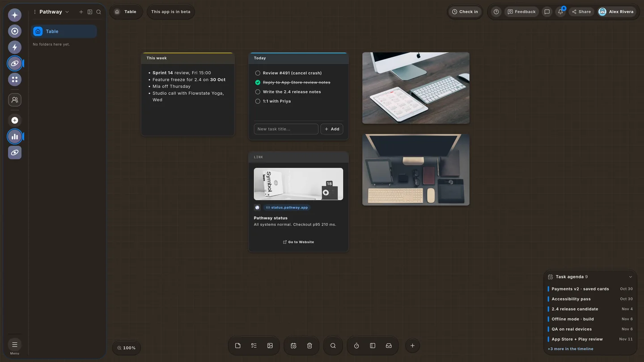
Task: Click the square planet icon below bar chart
Action: [15, 153]
